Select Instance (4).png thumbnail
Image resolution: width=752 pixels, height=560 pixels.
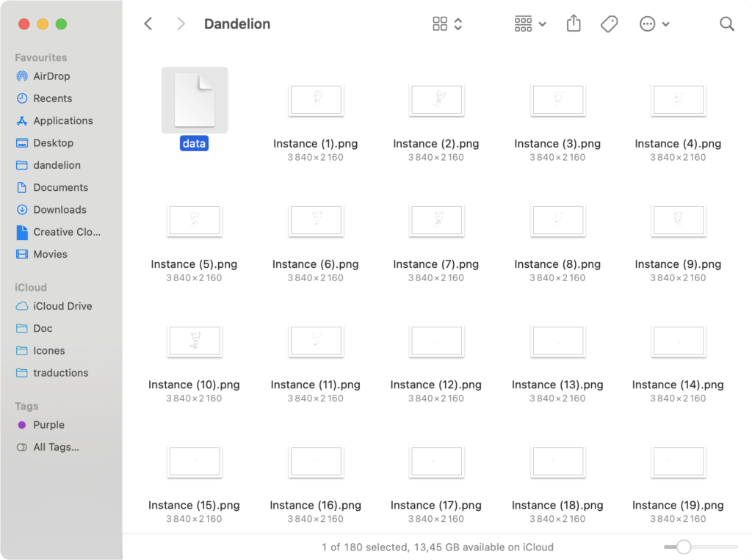pyautogui.click(x=678, y=101)
